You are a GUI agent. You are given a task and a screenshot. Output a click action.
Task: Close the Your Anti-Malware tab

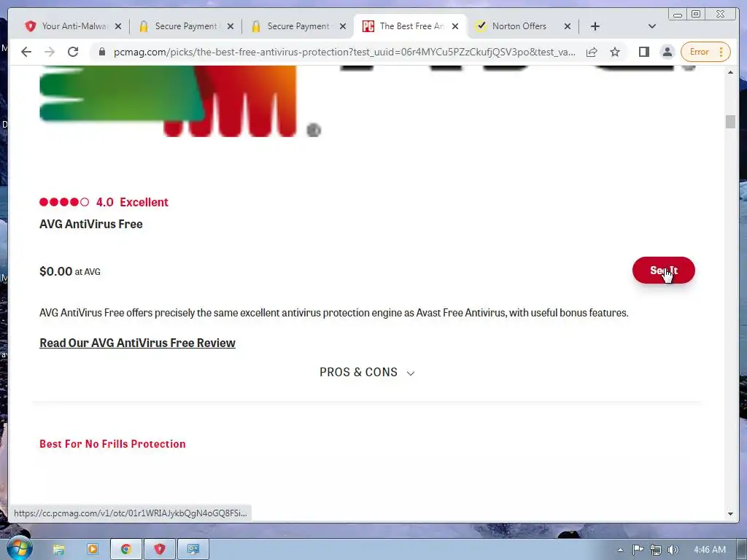click(x=118, y=27)
